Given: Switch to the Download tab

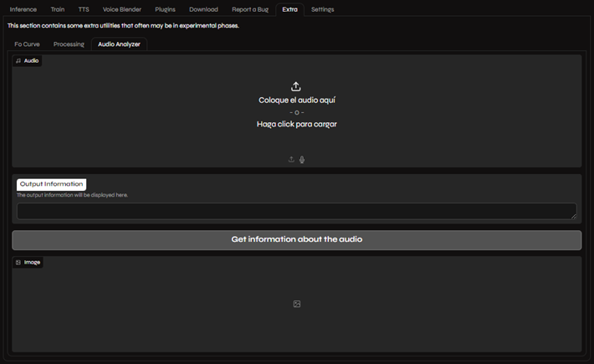Looking at the screenshot, I should click(203, 9).
